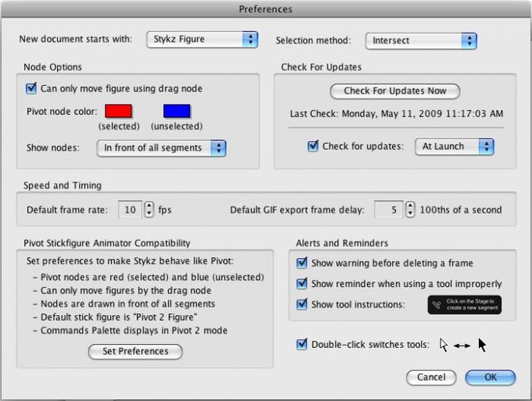Toggle 'Show reminder when using a tool improperly'

302,284
